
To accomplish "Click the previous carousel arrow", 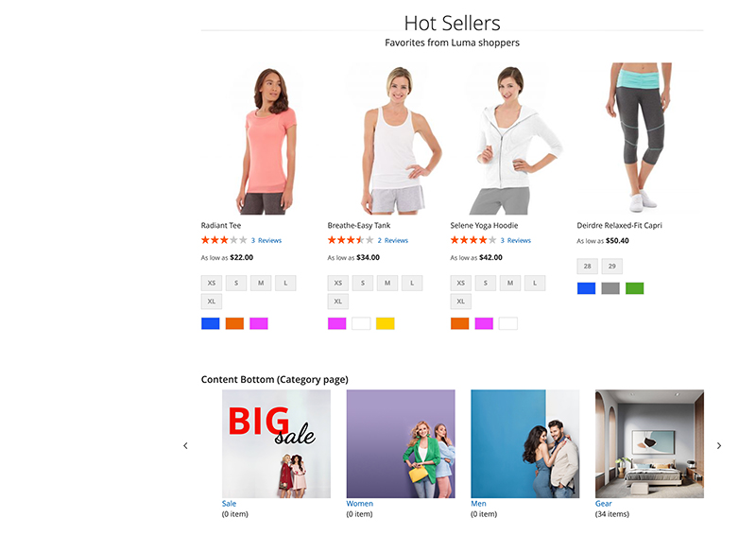I will click(185, 446).
